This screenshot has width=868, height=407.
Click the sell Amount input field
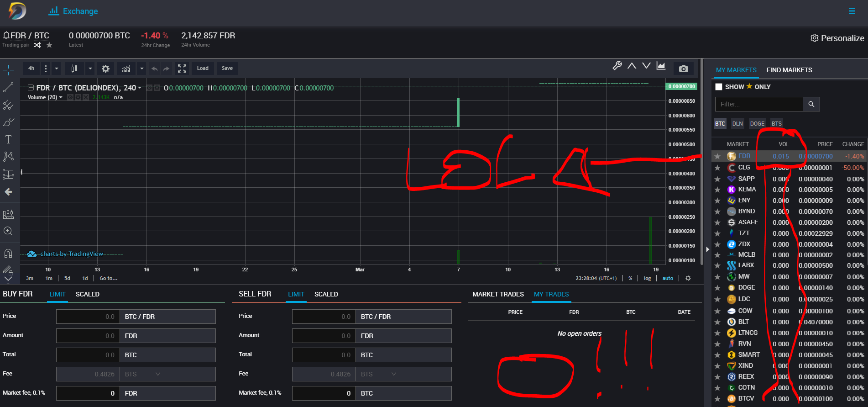(x=324, y=336)
